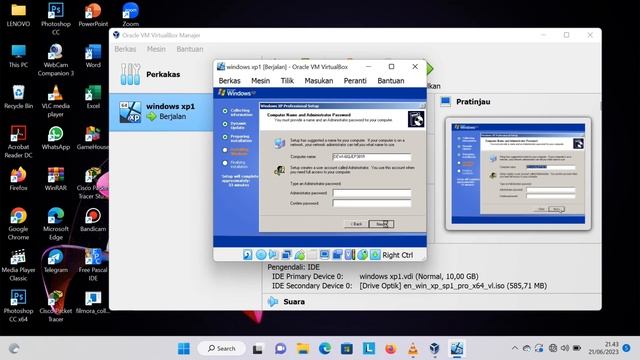Open Berkas menu in VirtualBox Manager

coord(125,49)
